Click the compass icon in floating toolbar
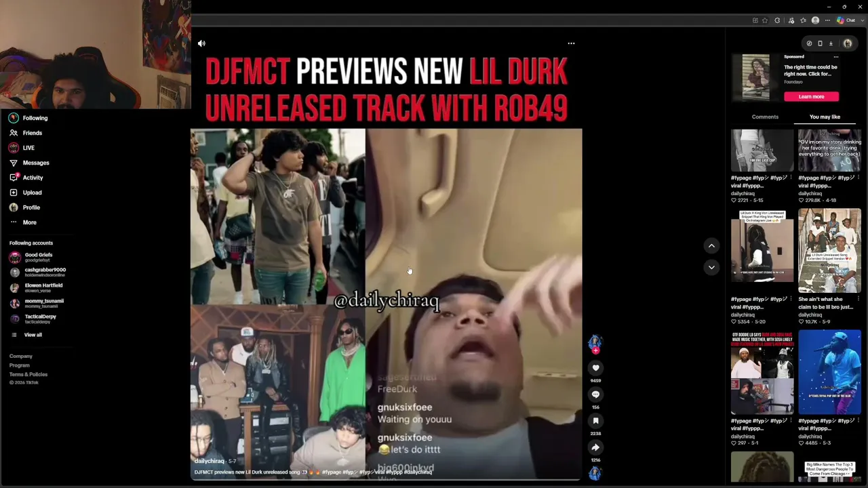 coord(809,43)
